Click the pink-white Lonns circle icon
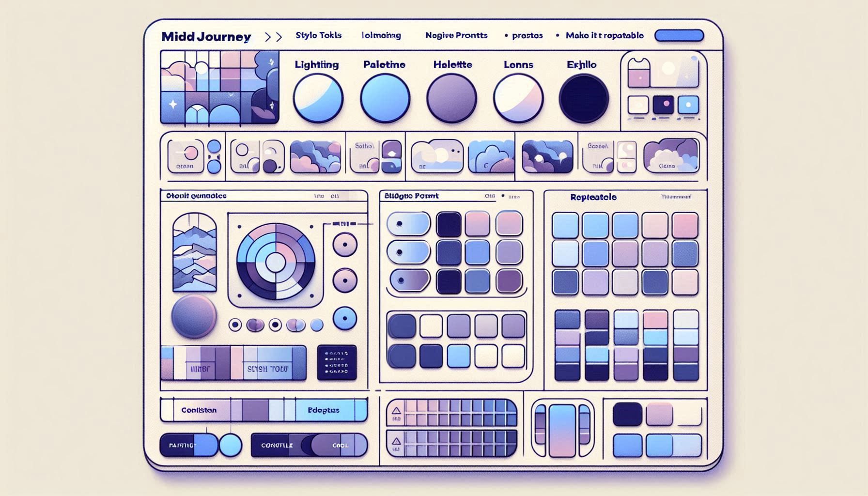The height and width of the screenshot is (496, 868). 518,98
